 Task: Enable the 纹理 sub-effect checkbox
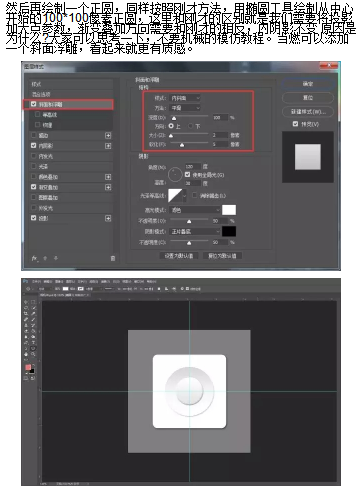38,125
